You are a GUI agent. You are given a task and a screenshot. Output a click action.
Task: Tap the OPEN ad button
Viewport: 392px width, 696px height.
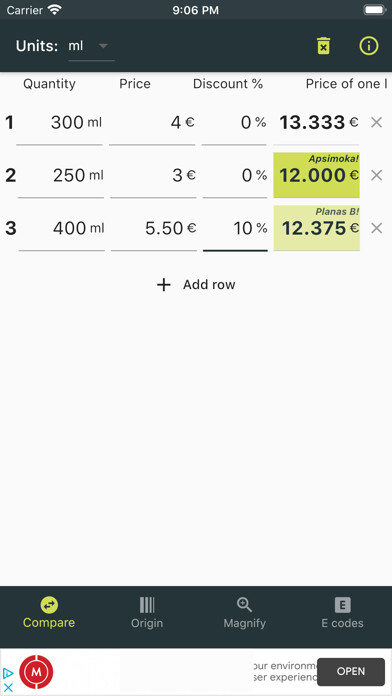tap(351, 672)
